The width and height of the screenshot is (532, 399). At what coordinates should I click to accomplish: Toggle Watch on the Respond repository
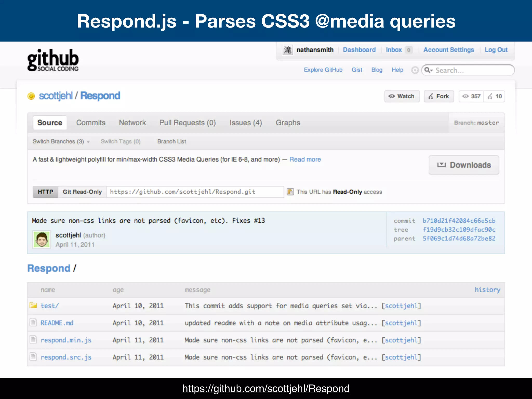click(x=402, y=96)
